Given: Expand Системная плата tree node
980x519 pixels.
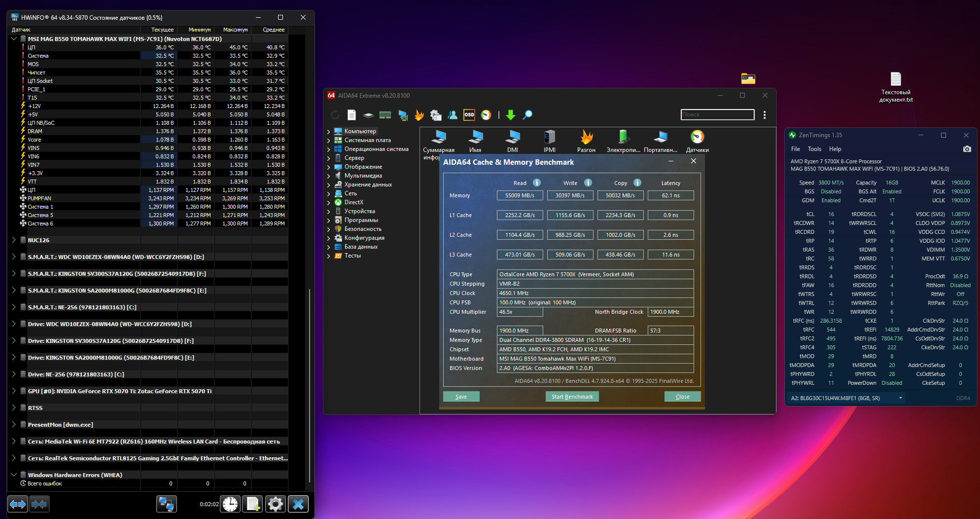Looking at the screenshot, I should pos(329,140).
